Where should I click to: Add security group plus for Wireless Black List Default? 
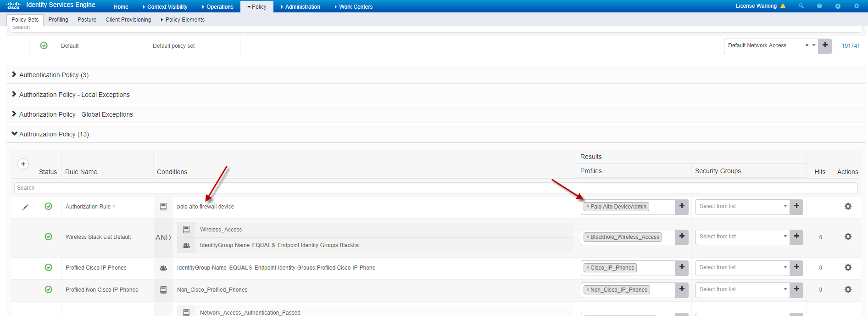click(x=796, y=237)
